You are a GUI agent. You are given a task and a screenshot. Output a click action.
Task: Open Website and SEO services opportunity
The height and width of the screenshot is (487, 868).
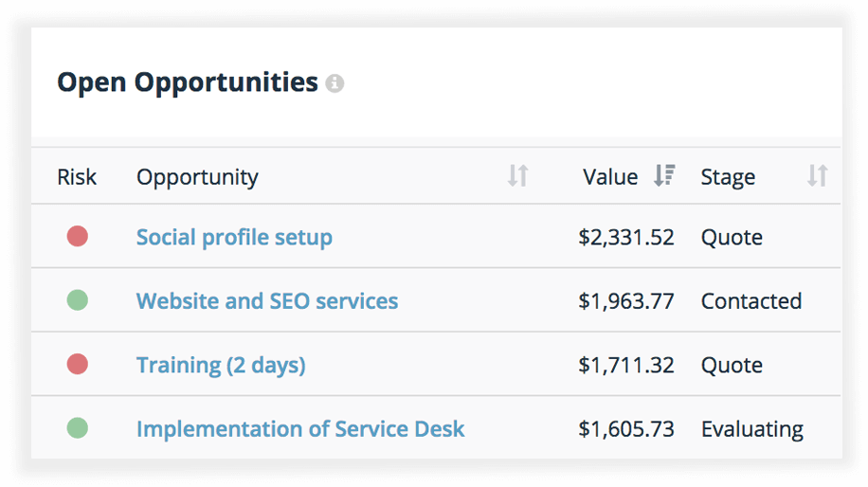[267, 301]
